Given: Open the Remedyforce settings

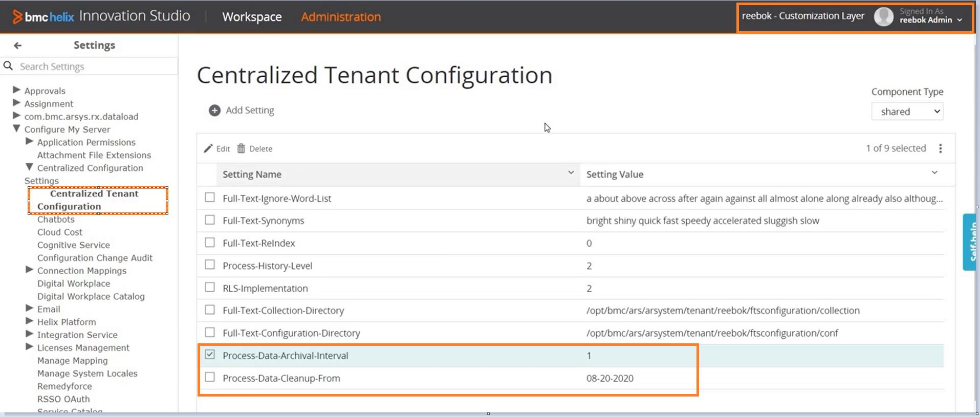Looking at the screenshot, I should point(64,386).
